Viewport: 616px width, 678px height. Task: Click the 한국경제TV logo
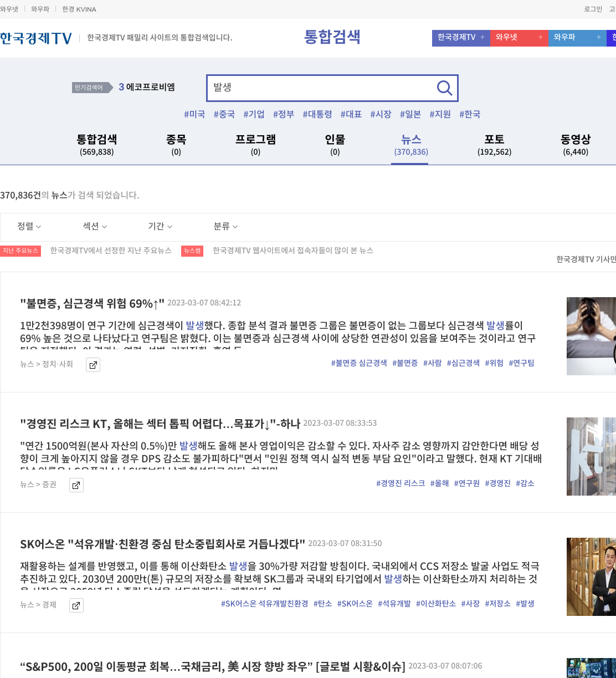click(36, 38)
